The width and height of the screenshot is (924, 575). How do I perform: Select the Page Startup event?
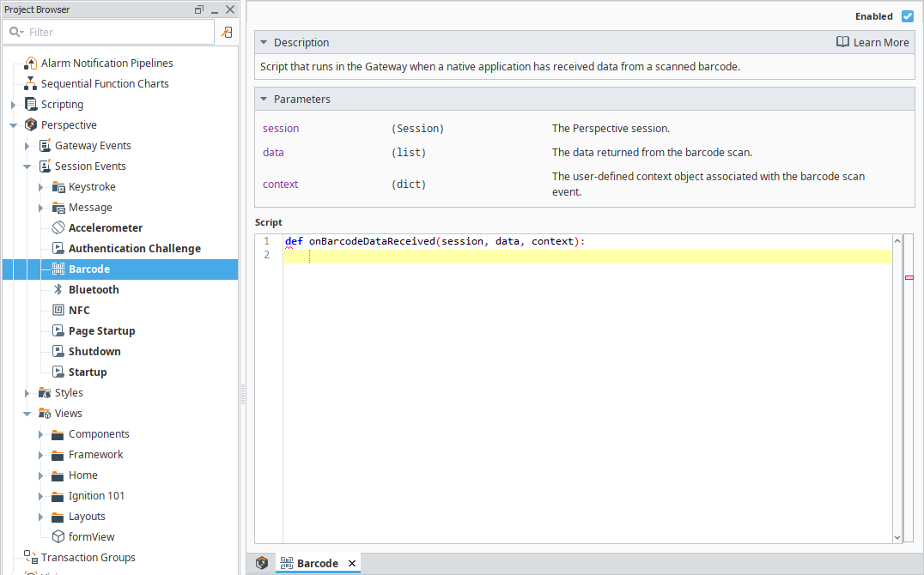tap(102, 331)
